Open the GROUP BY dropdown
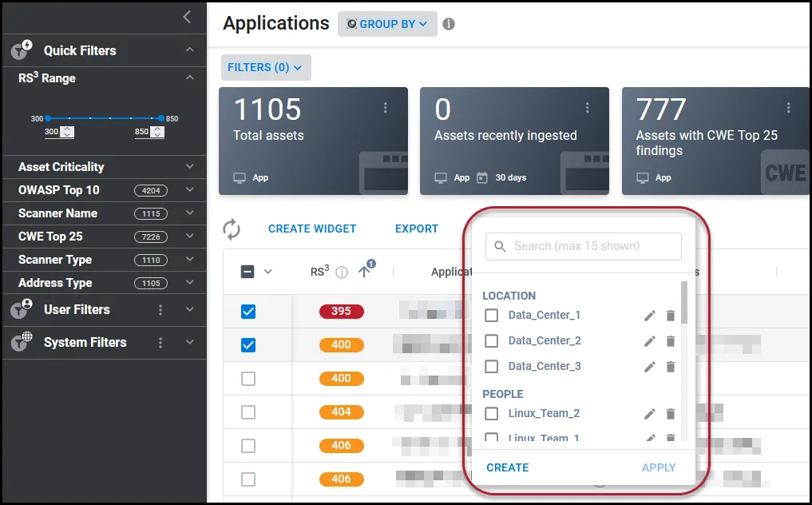 pyautogui.click(x=387, y=24)
